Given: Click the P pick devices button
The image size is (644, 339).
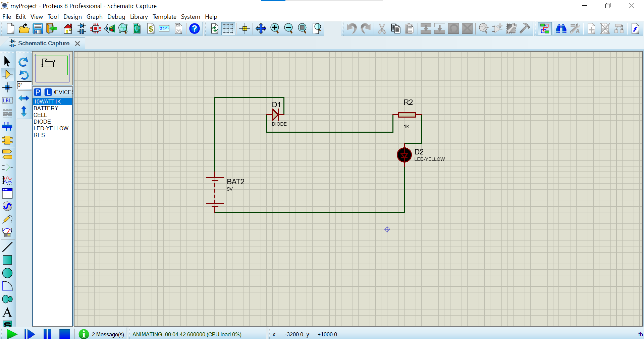Looking at the screenshot, I should (38, 92).
